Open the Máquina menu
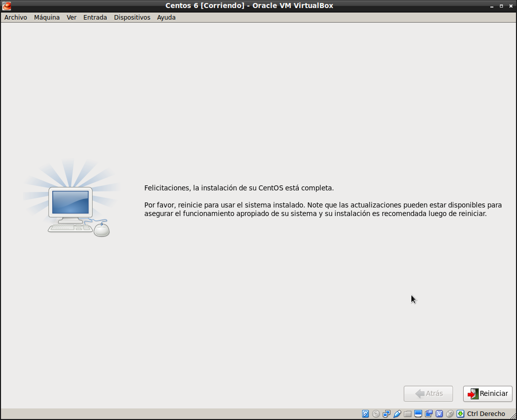Screen dimensions: 517x420 tap(47, 17)
